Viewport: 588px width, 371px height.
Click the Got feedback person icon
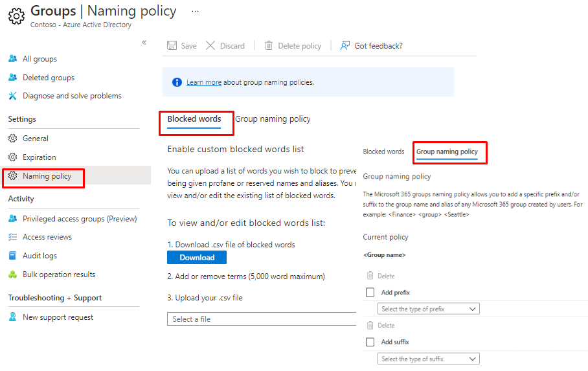tap(346, 46)
